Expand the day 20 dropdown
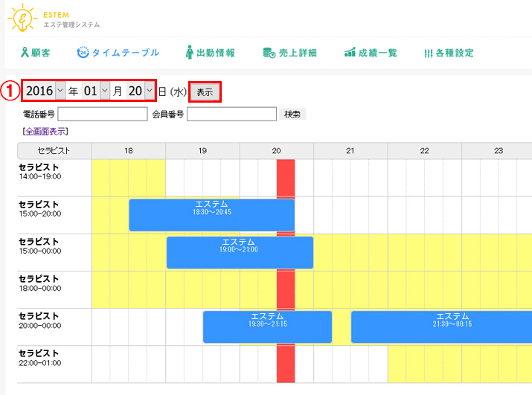The width and height of the screenshot is (532, 395). point(141,91)
